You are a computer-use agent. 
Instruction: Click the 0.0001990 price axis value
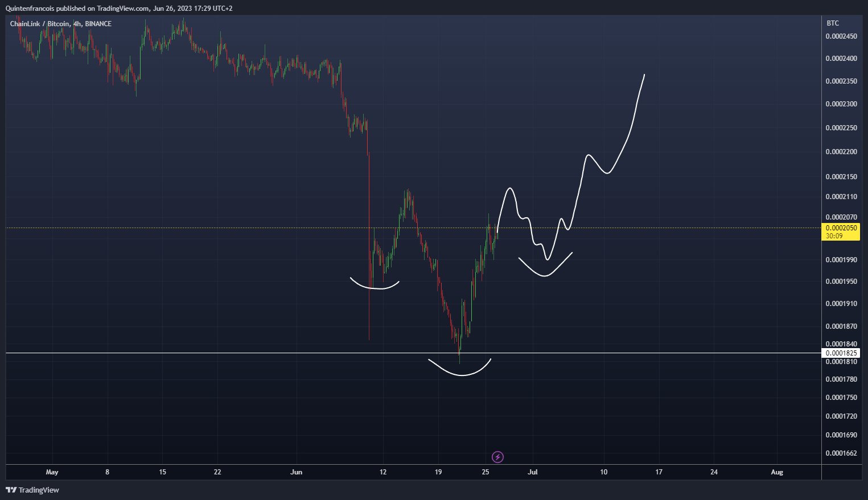[841, 260]
